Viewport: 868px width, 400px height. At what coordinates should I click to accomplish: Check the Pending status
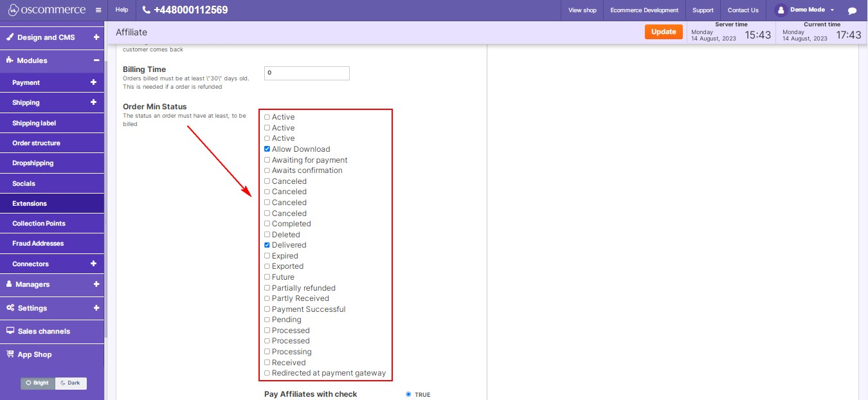pyautogui.click(x=267, y=320)
